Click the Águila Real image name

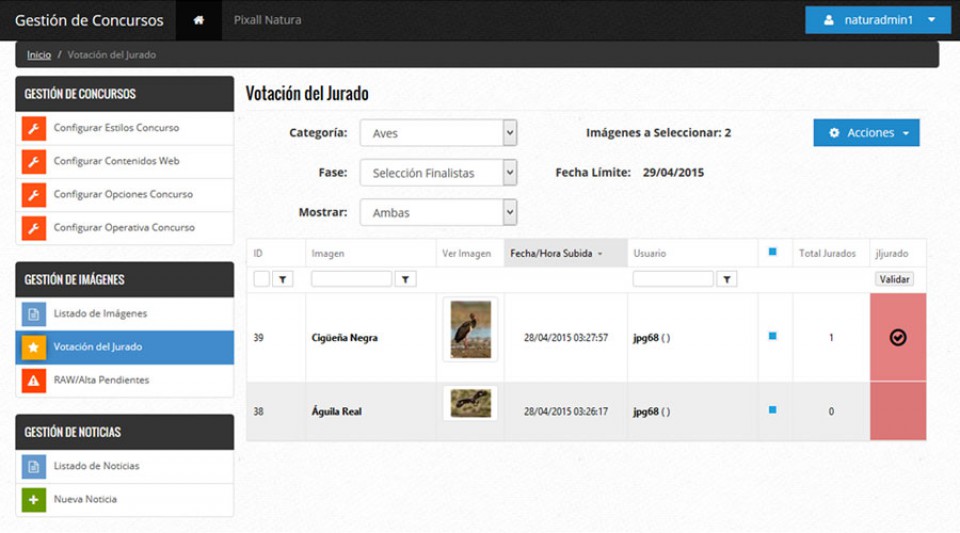pyautogui.click(x=336, y=412)
